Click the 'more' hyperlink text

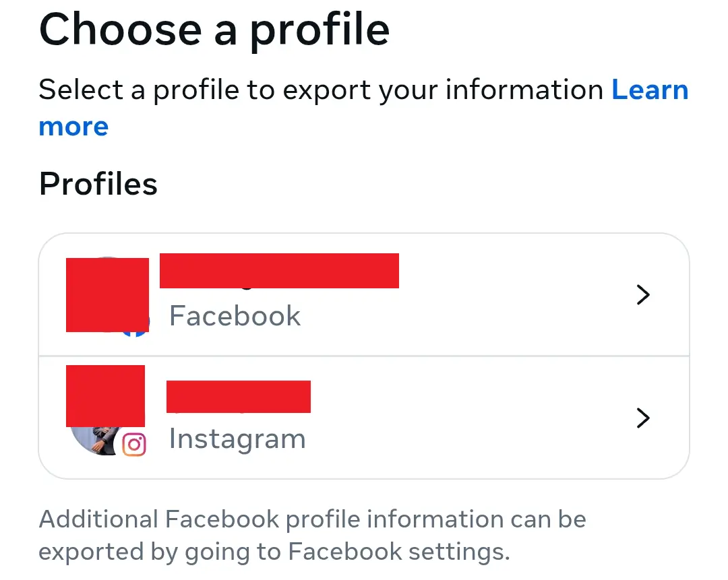coord(73,127)
